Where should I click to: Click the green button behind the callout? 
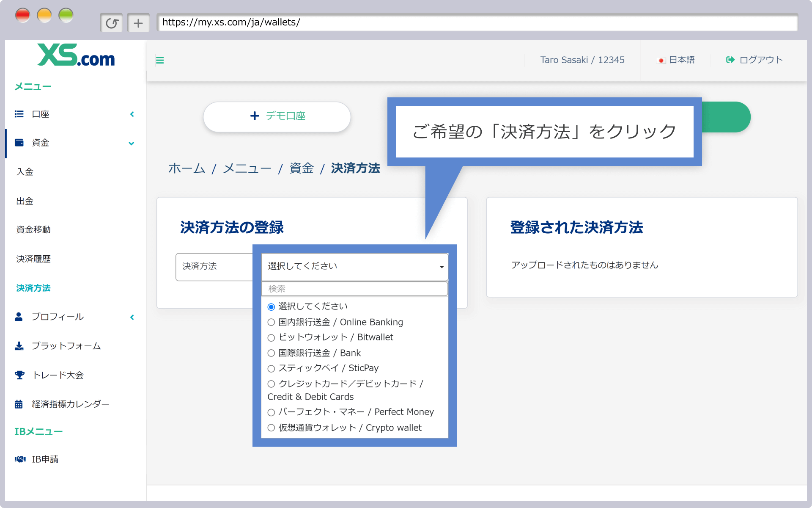click(x=727, y=117)
